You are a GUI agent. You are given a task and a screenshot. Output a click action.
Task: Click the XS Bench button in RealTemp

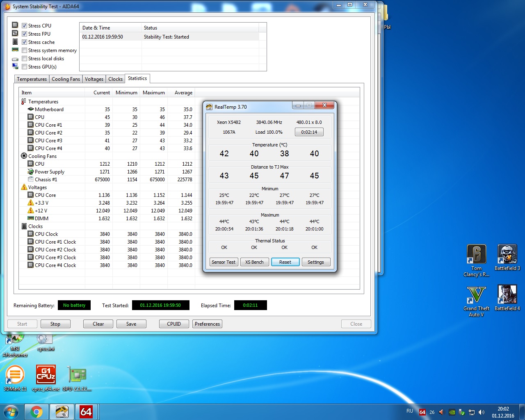tap(254, 262)
